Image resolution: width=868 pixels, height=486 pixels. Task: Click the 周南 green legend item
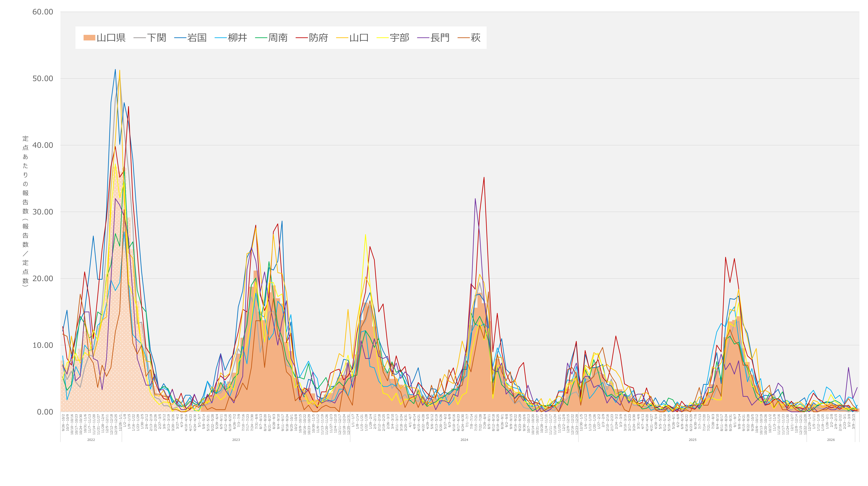point(278,38)
